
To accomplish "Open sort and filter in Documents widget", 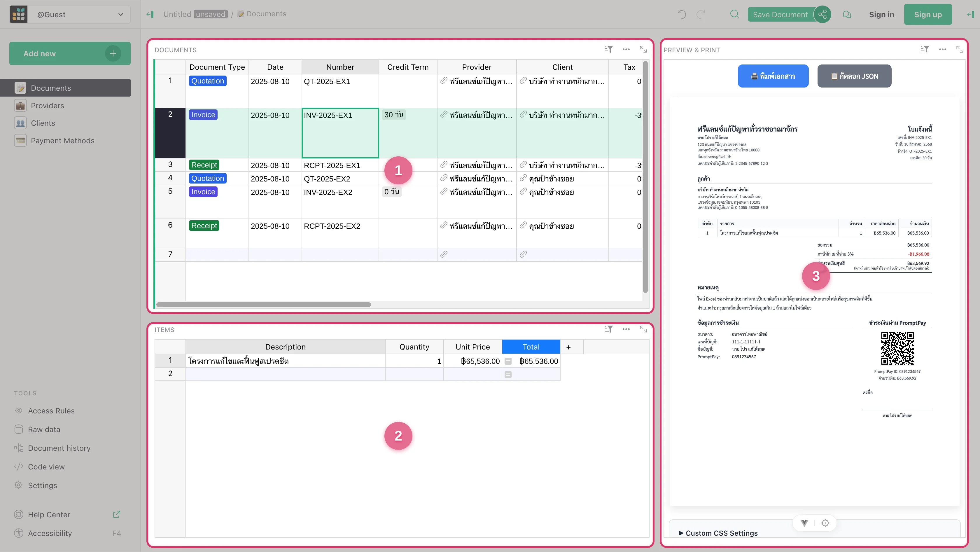I will pos(608,50).
